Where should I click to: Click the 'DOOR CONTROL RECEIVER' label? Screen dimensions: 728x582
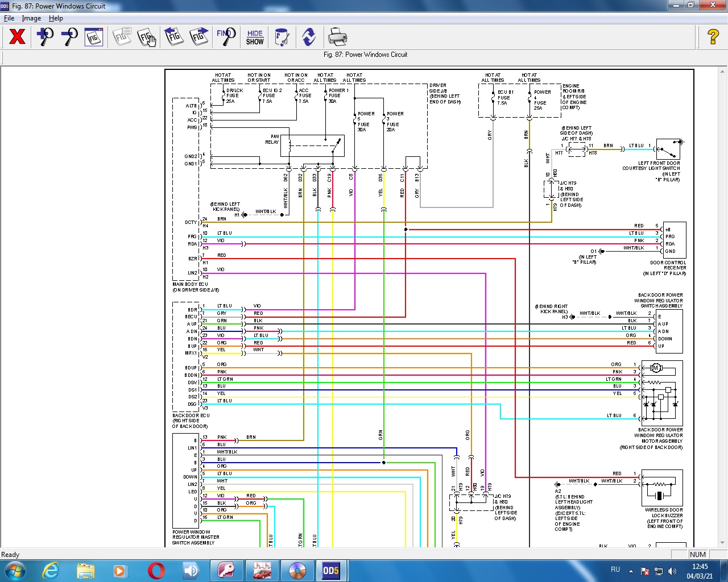coord(668,265)
